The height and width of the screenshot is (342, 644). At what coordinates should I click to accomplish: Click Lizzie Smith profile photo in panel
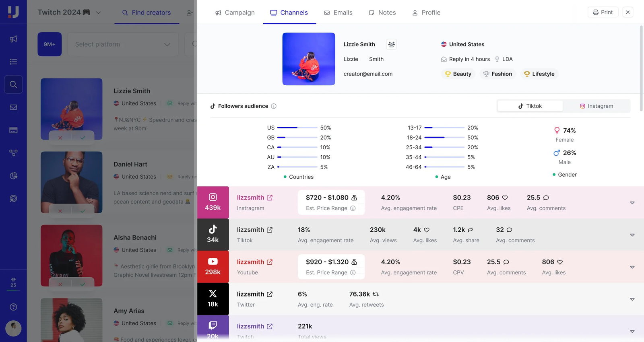(x=309, y=59)
